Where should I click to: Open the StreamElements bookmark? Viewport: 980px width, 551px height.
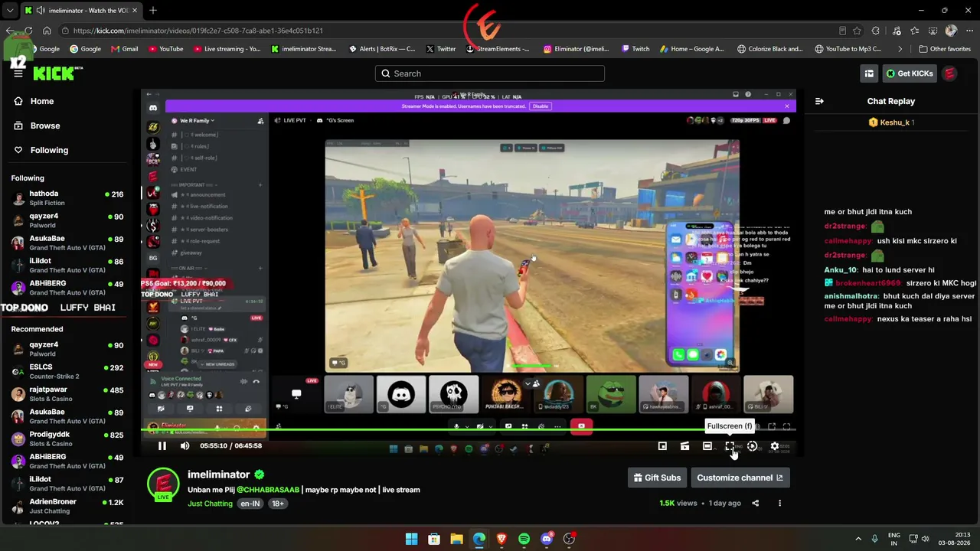[x=498, y=49]
